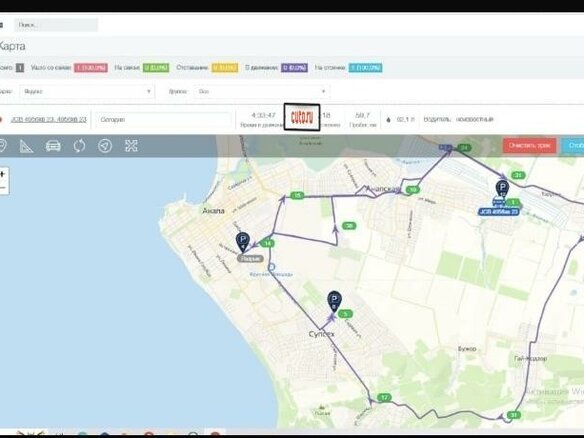Click the Бужор label on map
Image resolution: width=584 pixels, height=438 pixels.
pyautogui.click(x=467, y=349)
